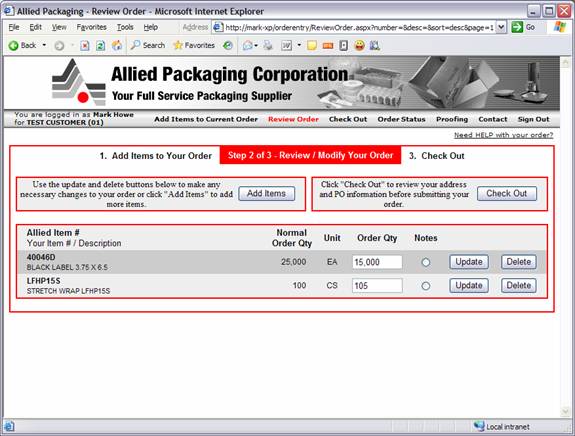Image resolution: width=575 pixels, height=436 pixels.
Task: Click the Print toolbar icon
Action: [268, 45]
